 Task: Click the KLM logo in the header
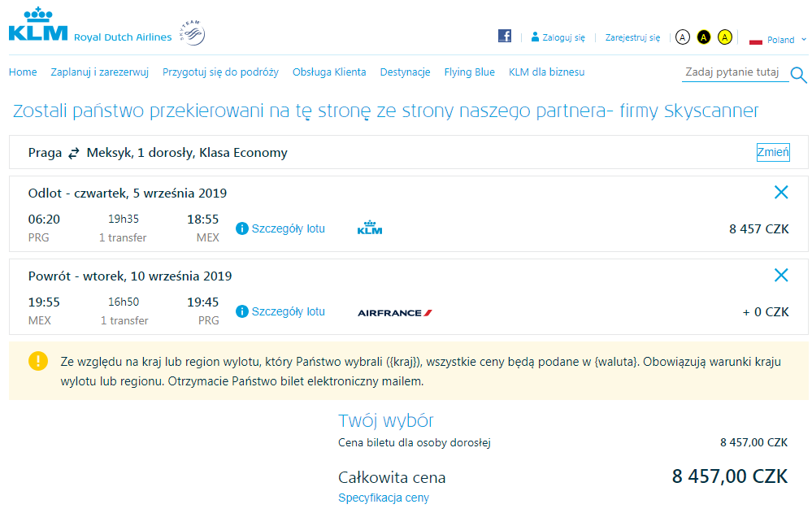click(x=38, y=24)
